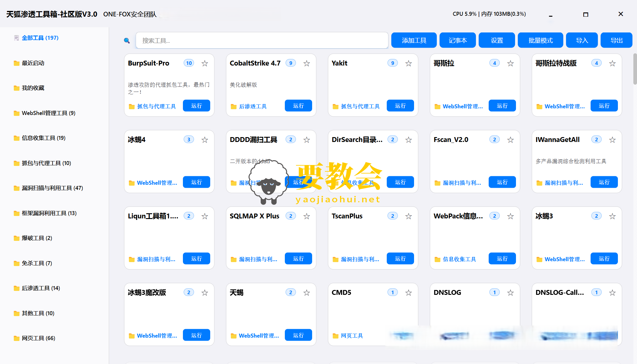637x364 pixels.
Task: Click the folder icon on DNSLOG card
Action: click(437, 336)
